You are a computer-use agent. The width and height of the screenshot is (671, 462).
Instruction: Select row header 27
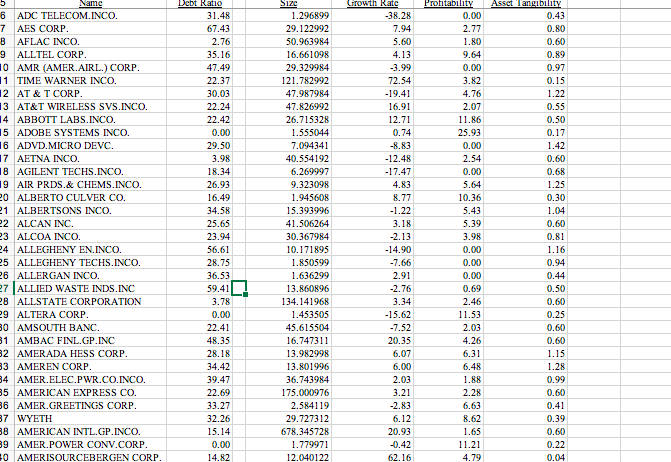(6, 288)
